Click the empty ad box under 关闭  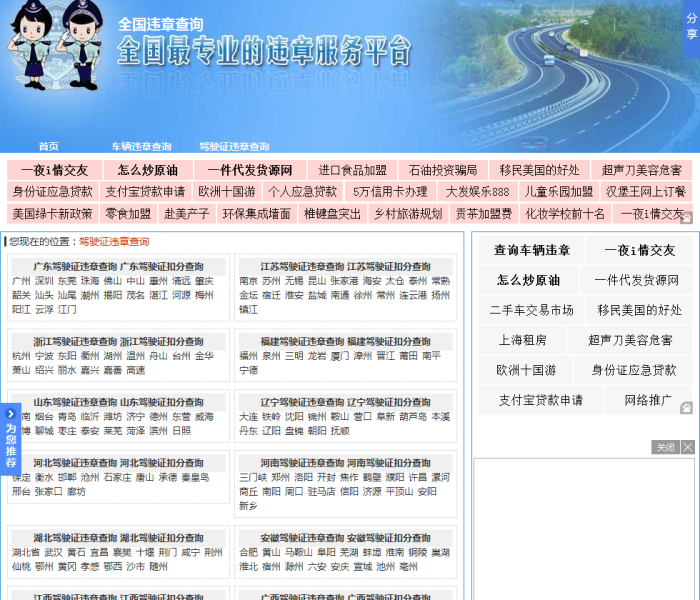click(584, 529)
